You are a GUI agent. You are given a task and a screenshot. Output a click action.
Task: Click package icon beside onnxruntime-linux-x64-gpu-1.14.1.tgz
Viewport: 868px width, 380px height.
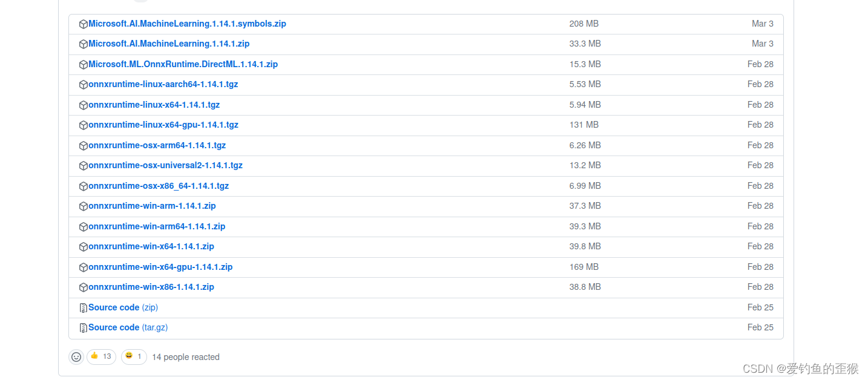84,125
